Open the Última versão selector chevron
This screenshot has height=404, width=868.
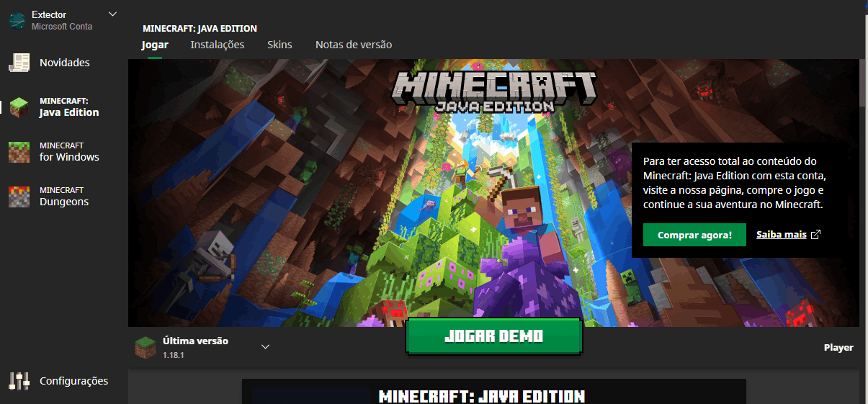click(265, 346)
